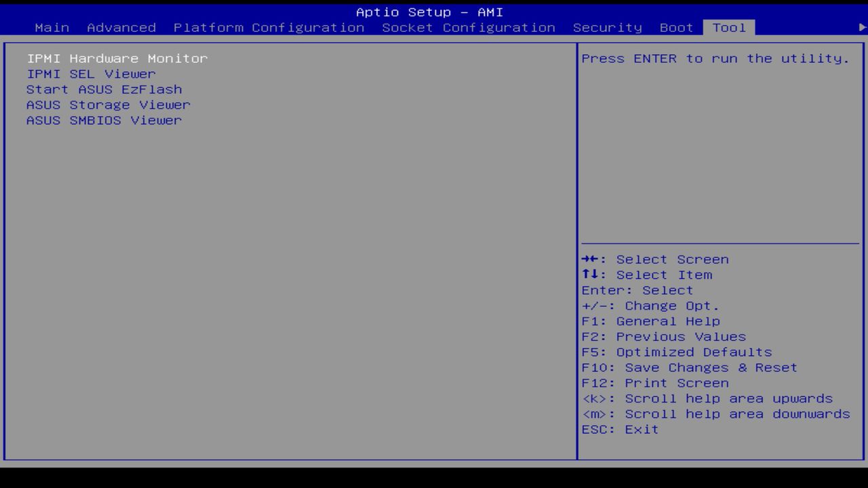868x488 pixels.
Task: Open the IPMI SEL Viewer
Action: [x=91, y=74]
